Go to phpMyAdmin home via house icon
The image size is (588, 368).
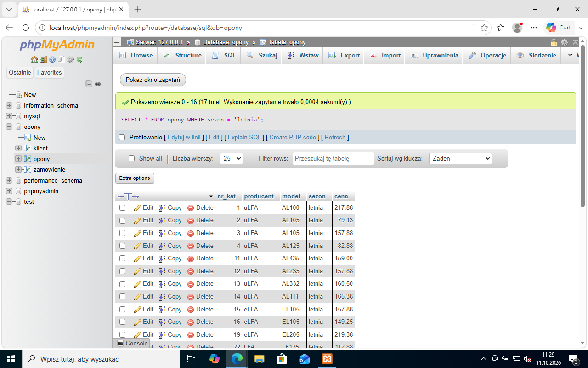pyautogui.click(x=34, y=59)
